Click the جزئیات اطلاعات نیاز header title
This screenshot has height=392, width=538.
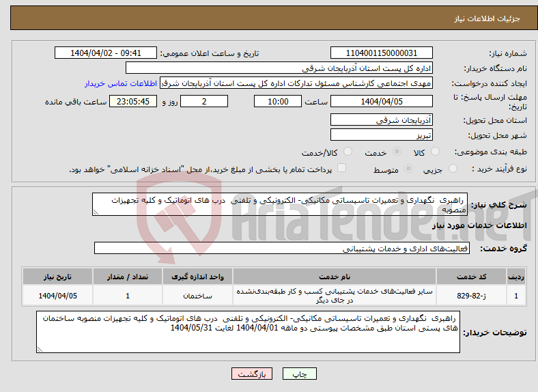tap(487, 18)
